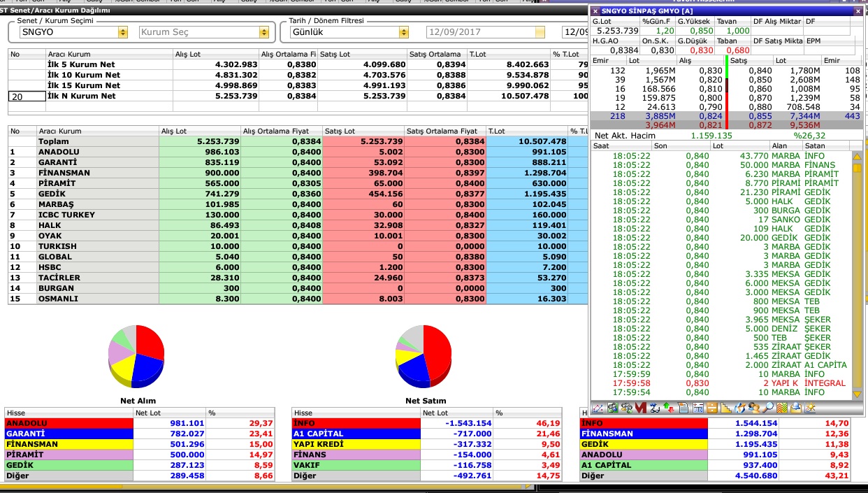Select the İlk 10 Kurum Net row
The height and width of the screenshot is (493, 868).
coord(298,75)
